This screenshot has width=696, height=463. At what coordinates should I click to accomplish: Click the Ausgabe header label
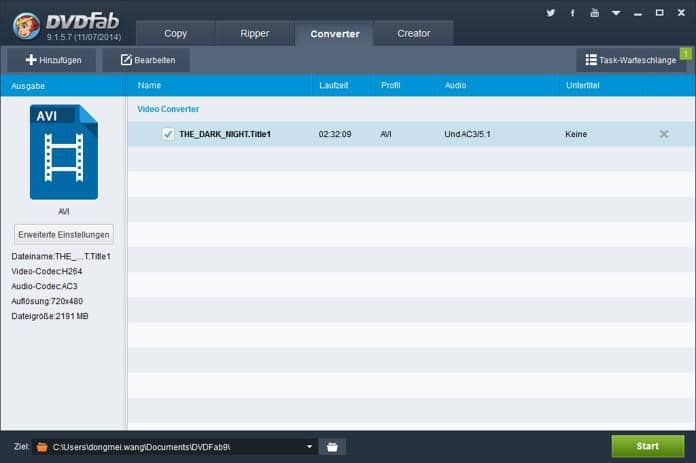28,86
